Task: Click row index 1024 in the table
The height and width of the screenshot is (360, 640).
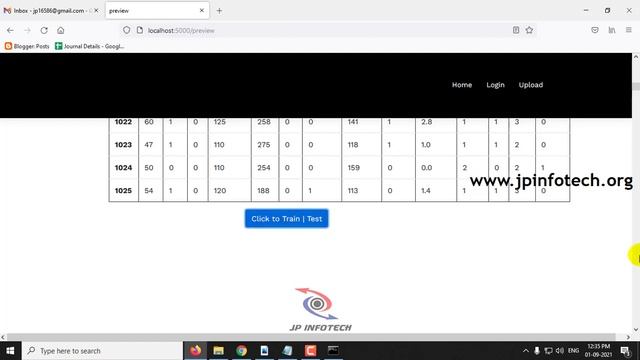Action: (x=123, y=167)
